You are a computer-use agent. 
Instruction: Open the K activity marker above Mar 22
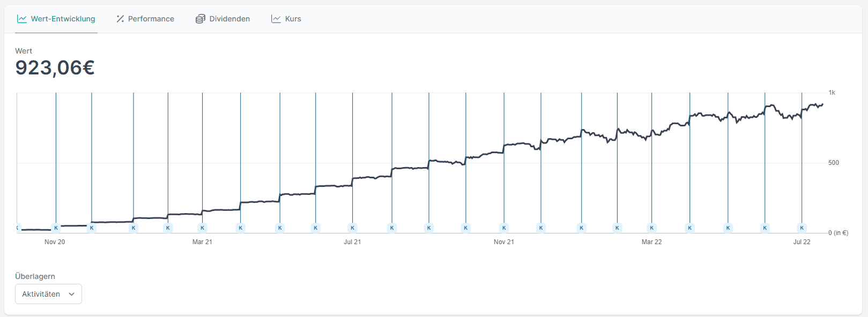coord(652,228)
